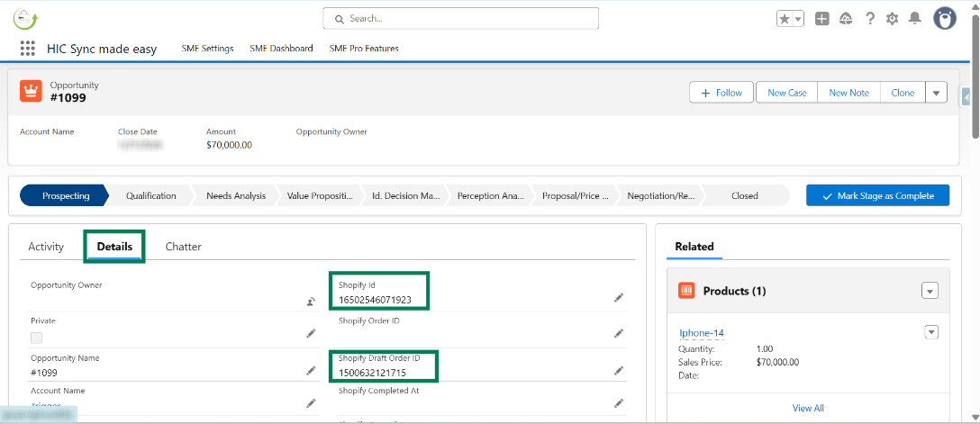This screenshot has height=424, width=980.
Task: Open the App Launcher grid icon
Action: tap(27, 49)
